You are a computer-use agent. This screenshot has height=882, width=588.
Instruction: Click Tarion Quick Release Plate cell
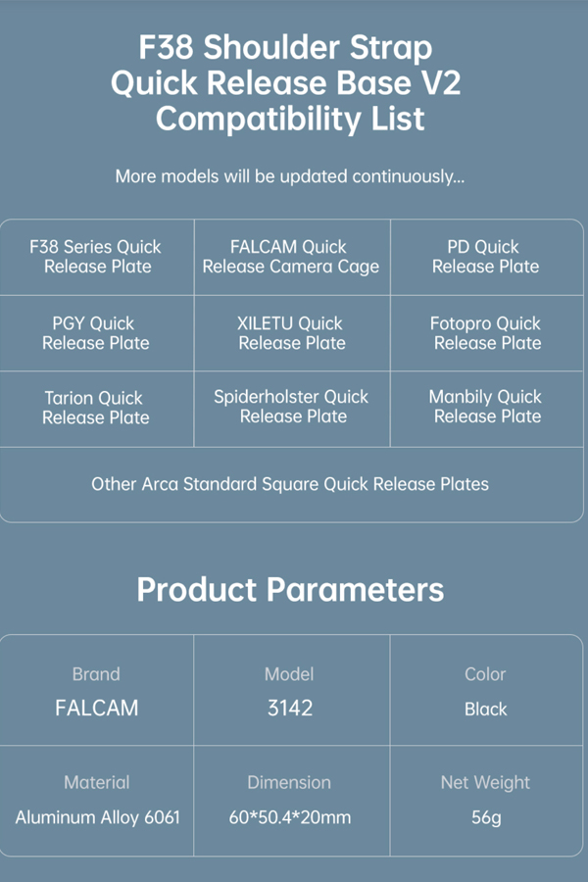(97, 409)
